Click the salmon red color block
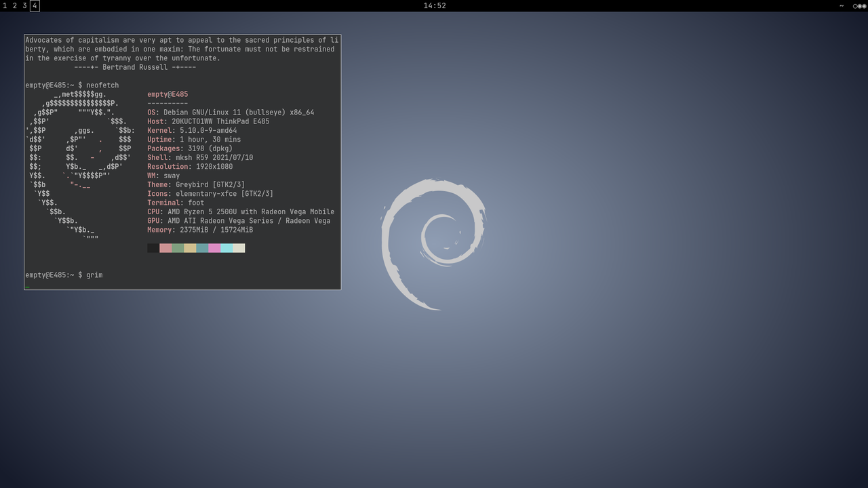This screenshot has height=488, width=868. 165,248
